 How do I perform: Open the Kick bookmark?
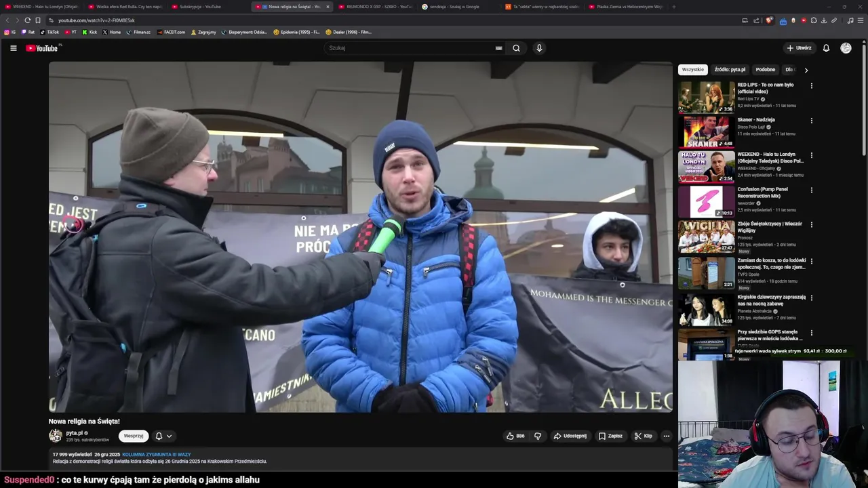pyautogui.click(x=90, y=32)
